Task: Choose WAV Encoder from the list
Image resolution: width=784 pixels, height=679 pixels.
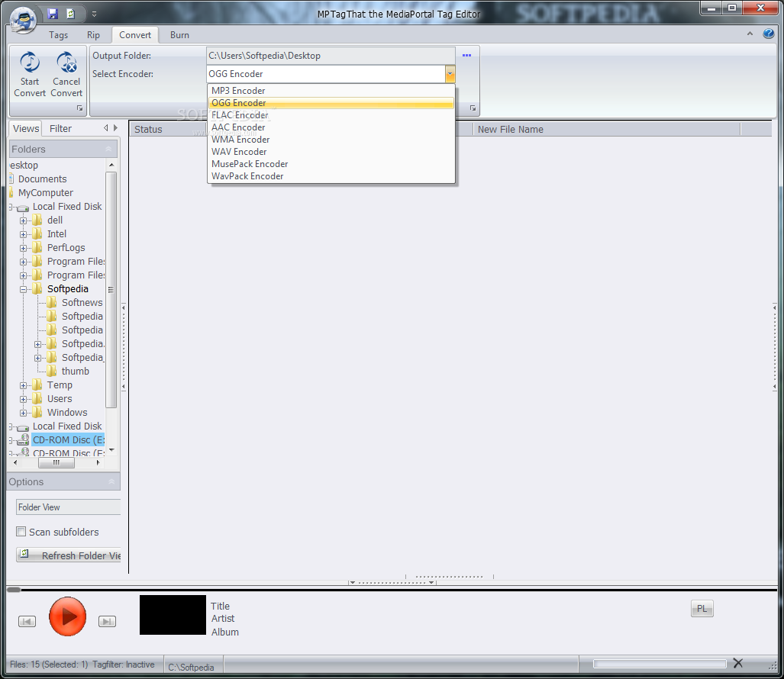Action: click(x=331, y=152)
